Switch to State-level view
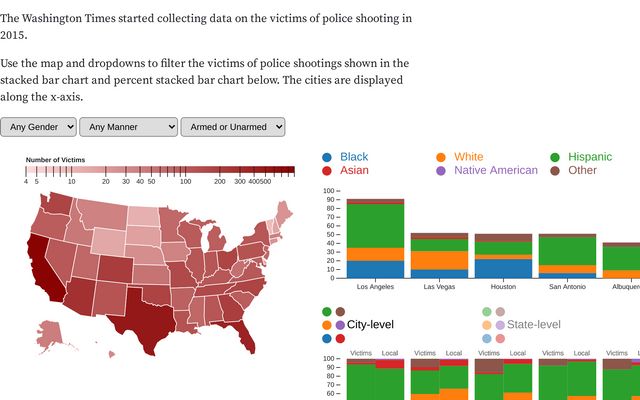Viewport: 640px width, 400px height. click(x=533, y=324)
